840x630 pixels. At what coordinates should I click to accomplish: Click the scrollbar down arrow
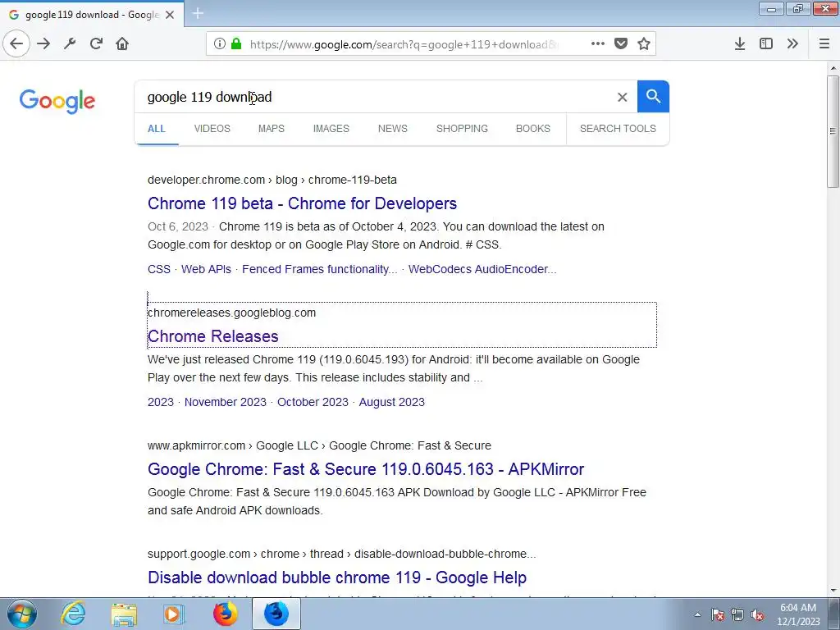(833, 591)
